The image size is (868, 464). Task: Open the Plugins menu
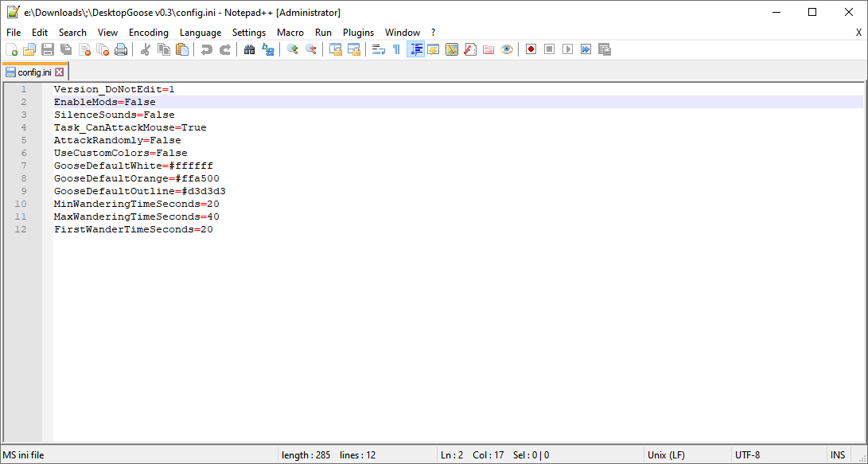point(358,33)
